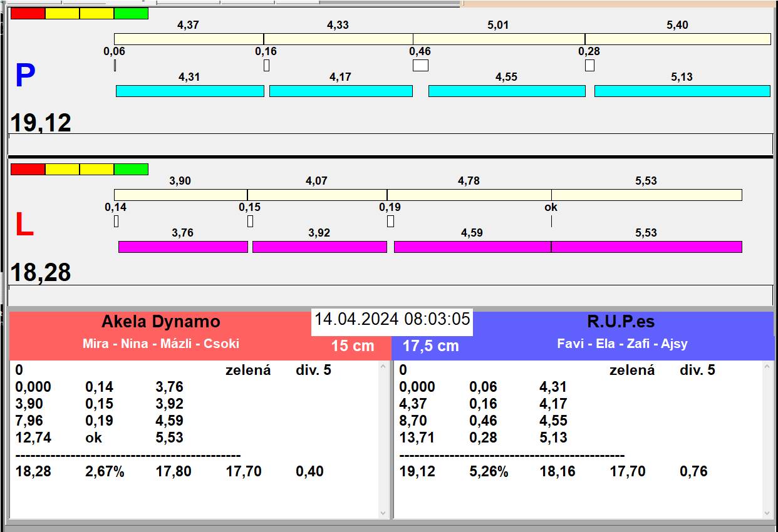Select the magenta 3,76 run bar
778x532 pixels.
pos(183,247)
